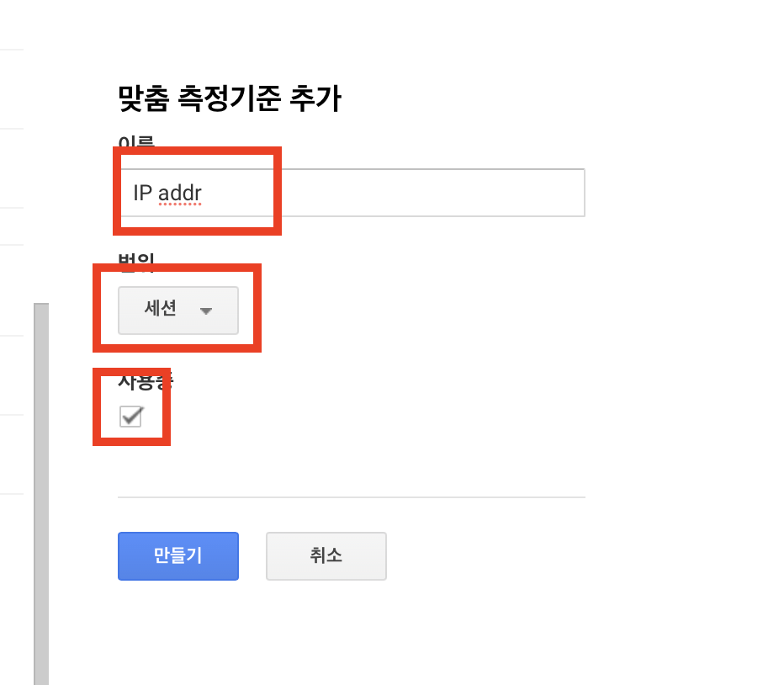Screen dimensions: 784x685
Task: Cancel the custom dimension with 취소
Action: tap(326, 555)
